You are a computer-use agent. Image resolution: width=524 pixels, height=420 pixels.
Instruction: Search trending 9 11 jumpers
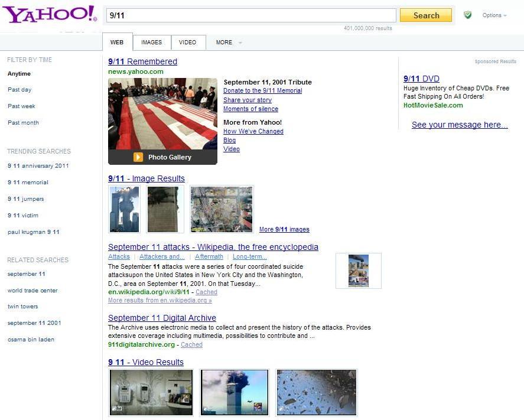(26, 199)
